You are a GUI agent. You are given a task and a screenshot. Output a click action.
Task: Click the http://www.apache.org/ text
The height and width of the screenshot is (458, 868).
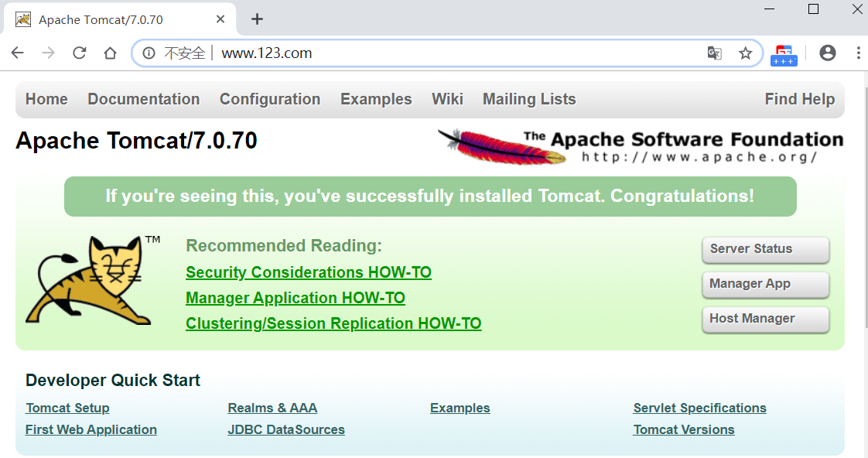click(x=699, y=157)
